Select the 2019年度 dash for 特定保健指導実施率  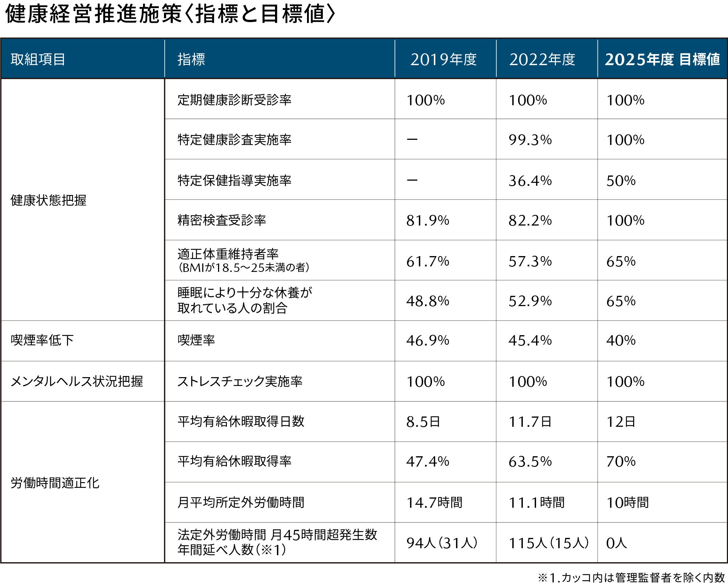[x=412, y=180]
